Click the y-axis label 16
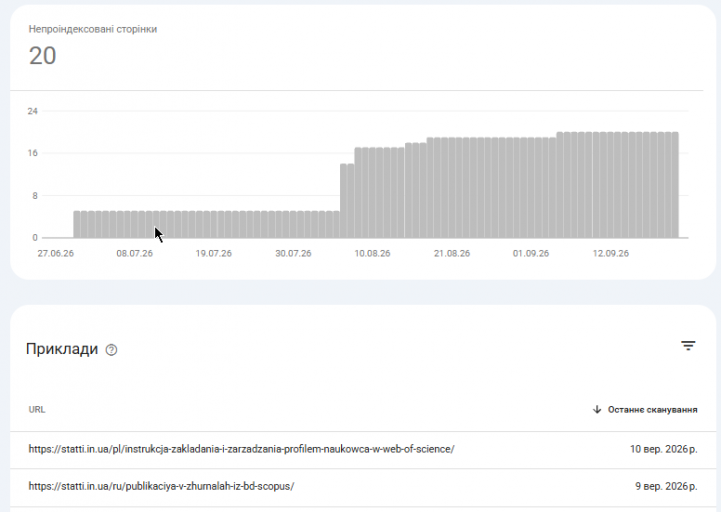 pyautogui.click(x=32, y=153)
